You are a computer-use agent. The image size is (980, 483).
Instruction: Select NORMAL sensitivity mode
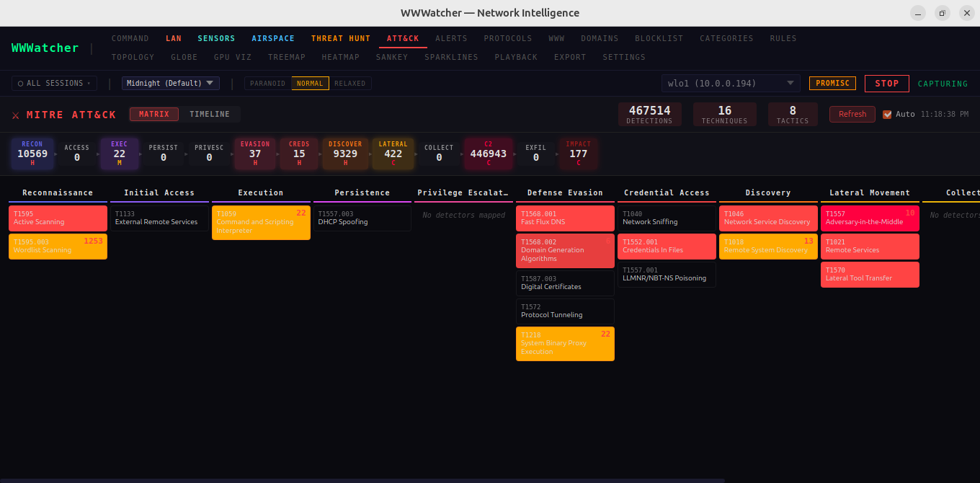pyautogui.click(x=310, y=84)
